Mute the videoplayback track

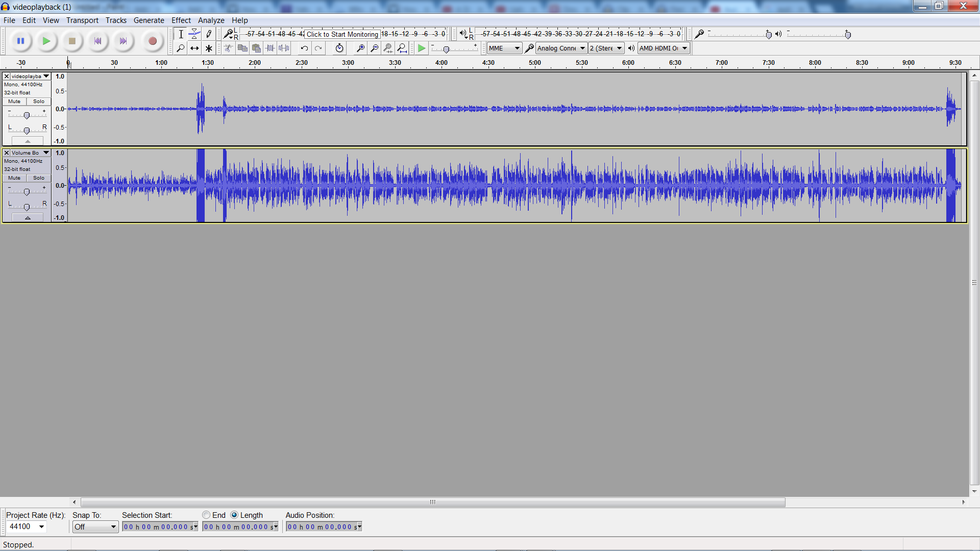coord(14,102)
